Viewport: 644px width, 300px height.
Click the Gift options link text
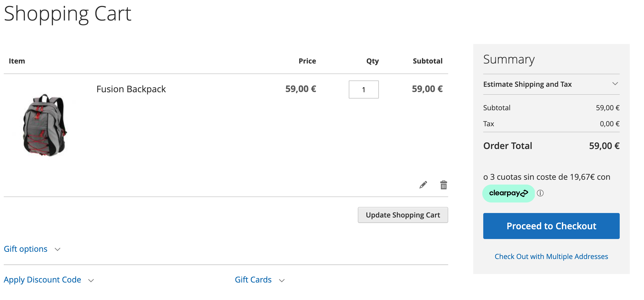point(26,249)
